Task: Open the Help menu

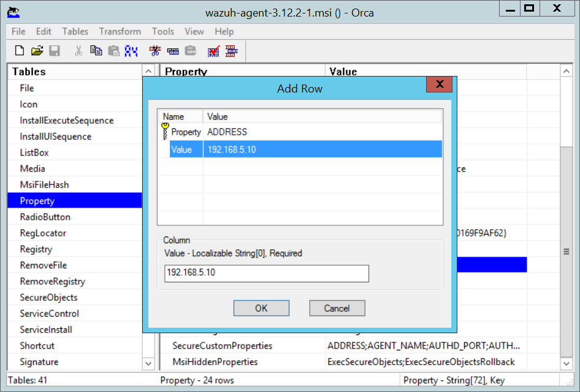Action: coord(224,31)
